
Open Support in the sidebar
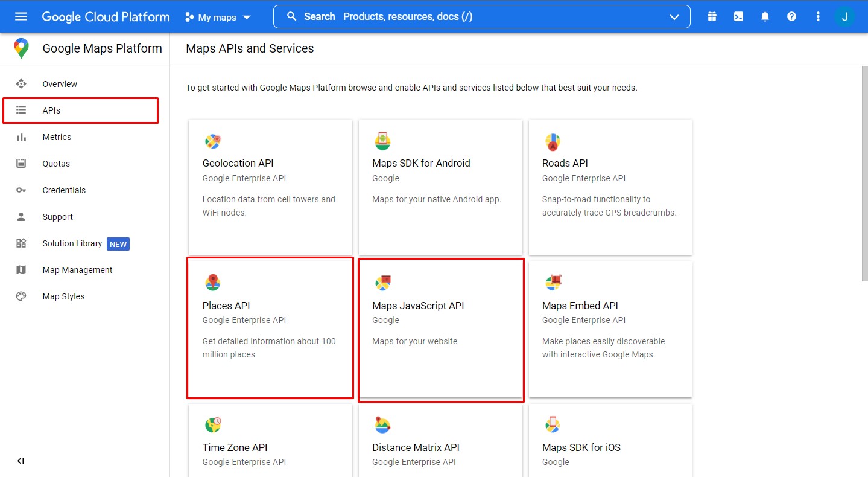tap(57, 217)
